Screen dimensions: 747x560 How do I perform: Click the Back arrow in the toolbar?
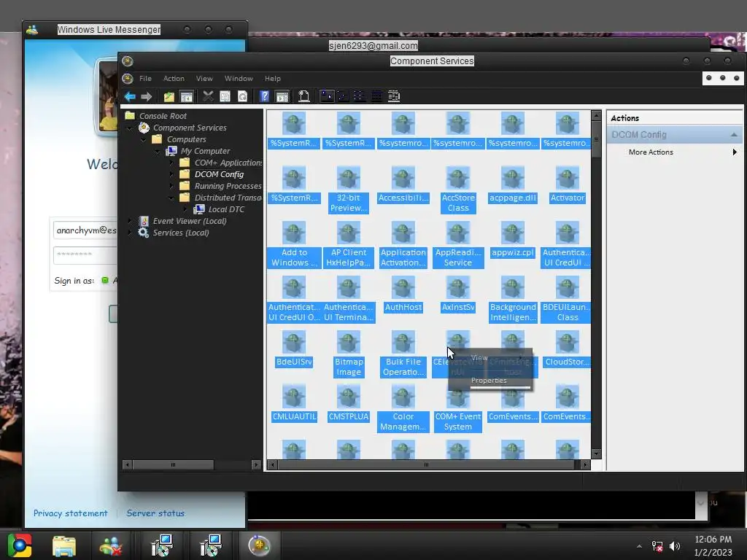(x=130, y=97)
